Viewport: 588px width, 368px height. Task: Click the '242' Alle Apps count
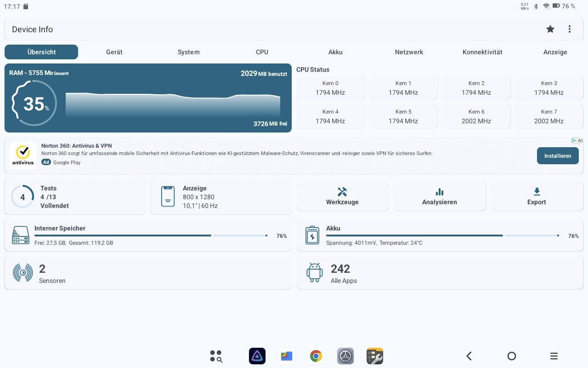[x=340, y=269]
